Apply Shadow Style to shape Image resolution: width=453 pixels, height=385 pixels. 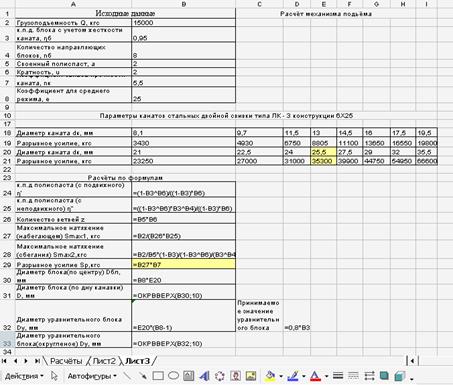coord(384,376)
